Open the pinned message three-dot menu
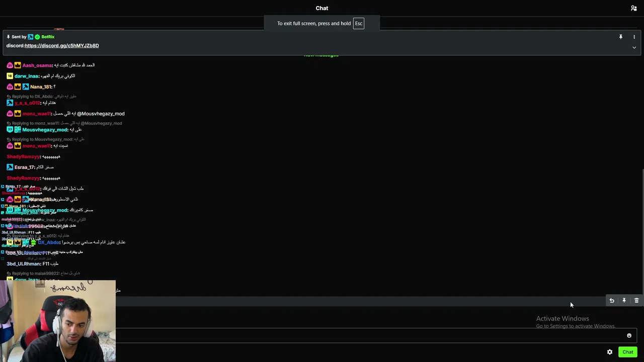This screenshot has height=362, width=644. pyautogui.click(x=634, y=37)
